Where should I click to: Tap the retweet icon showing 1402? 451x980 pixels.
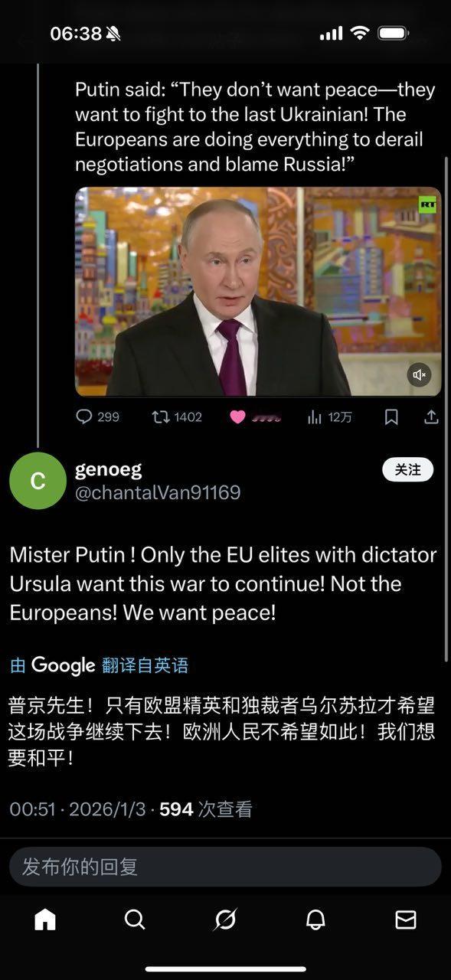pos(160,416)
